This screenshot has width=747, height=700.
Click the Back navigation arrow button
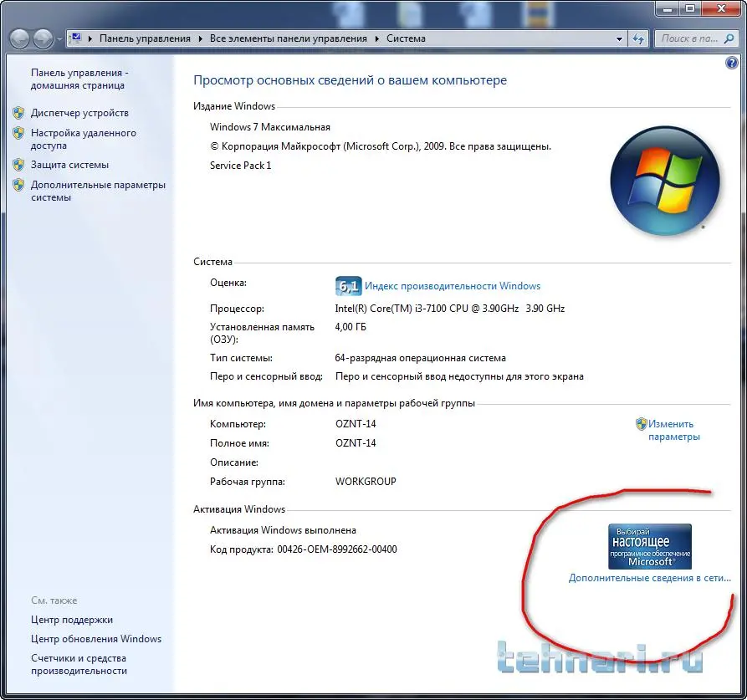(20, 38)
